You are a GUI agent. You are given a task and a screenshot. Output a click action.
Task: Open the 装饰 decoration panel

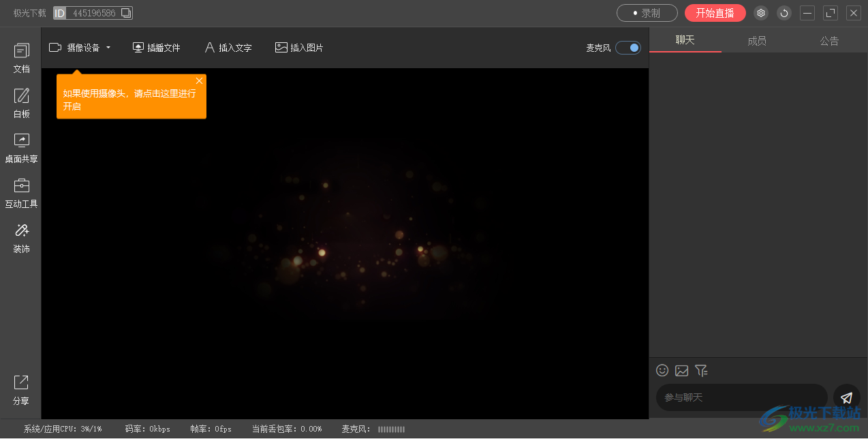pos(21,237)
